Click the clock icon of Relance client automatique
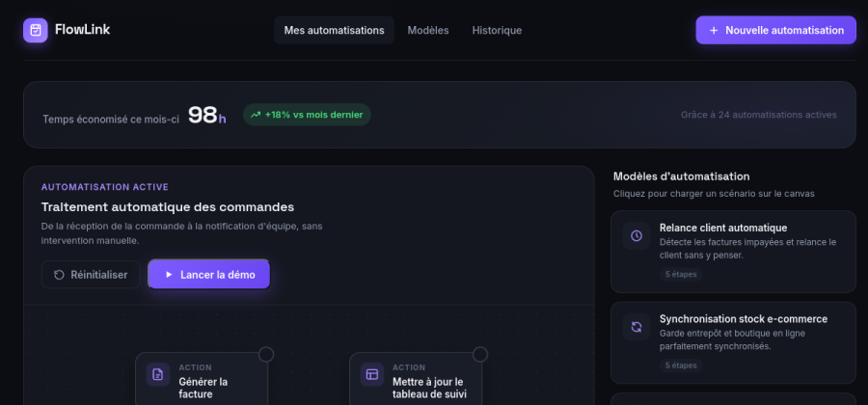The width and height of the screenshot is (868, 405). point(637,235)
